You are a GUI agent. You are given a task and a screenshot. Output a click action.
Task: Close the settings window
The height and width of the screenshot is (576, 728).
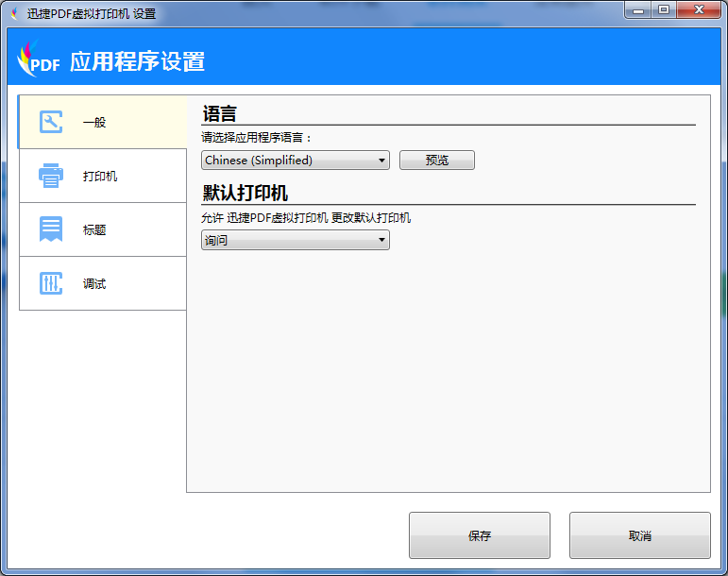pos(700,10)
